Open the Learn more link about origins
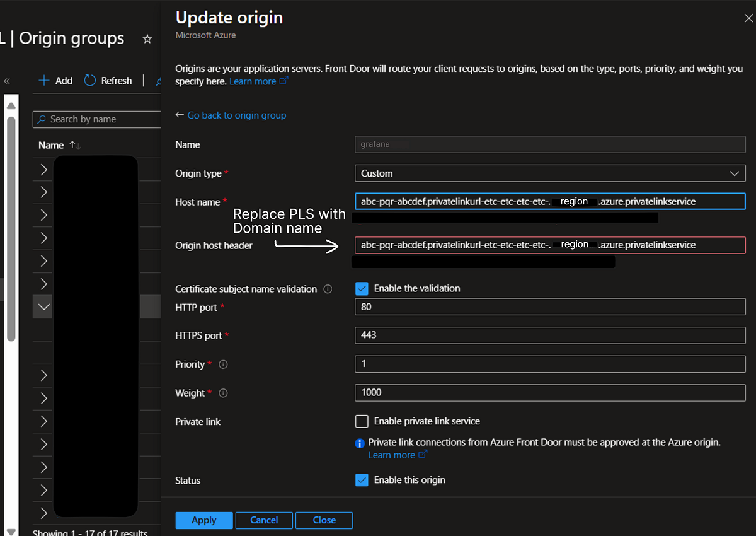This screenshot has width=756, height=536. click(x=251, y=81)
